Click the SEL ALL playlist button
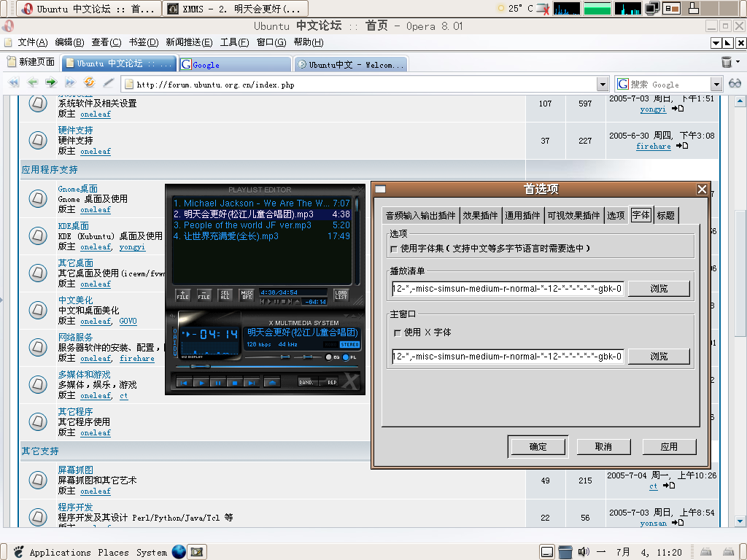Image resolution: width=747 pixels, height=560 pixels. click(225, 295)
